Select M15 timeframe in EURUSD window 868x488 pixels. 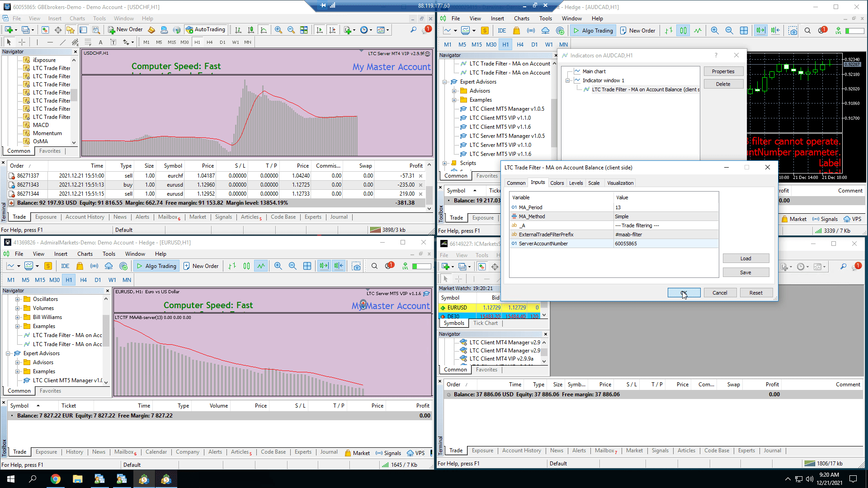[x=40, y=280]
